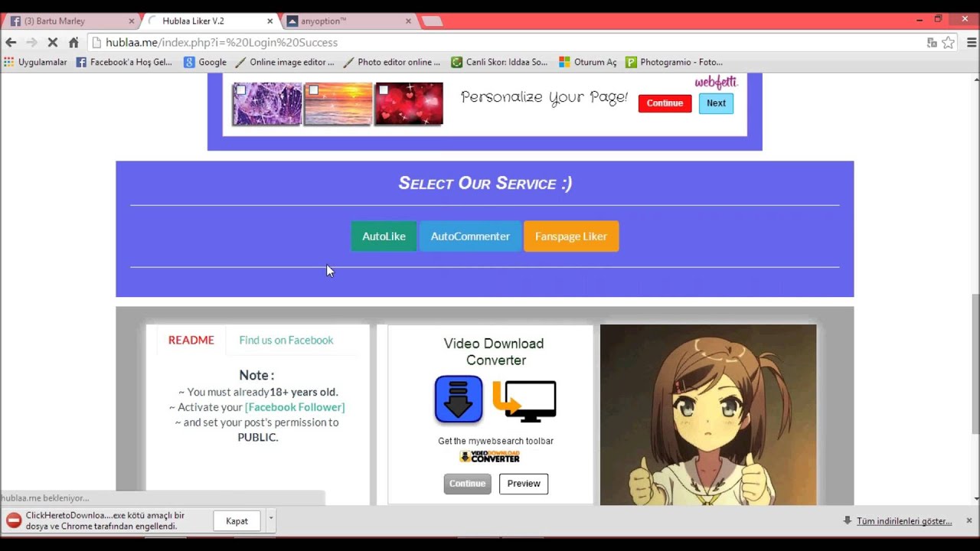Open Photogramio bookmark
The width and height of the screenshot is (980, 551).
coord(674,62)
